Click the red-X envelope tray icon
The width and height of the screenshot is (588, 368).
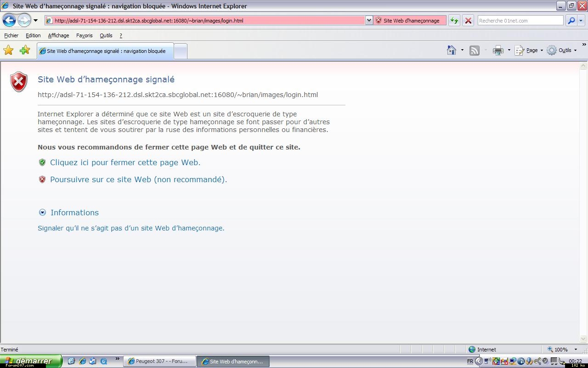click(x=504, y=361)
